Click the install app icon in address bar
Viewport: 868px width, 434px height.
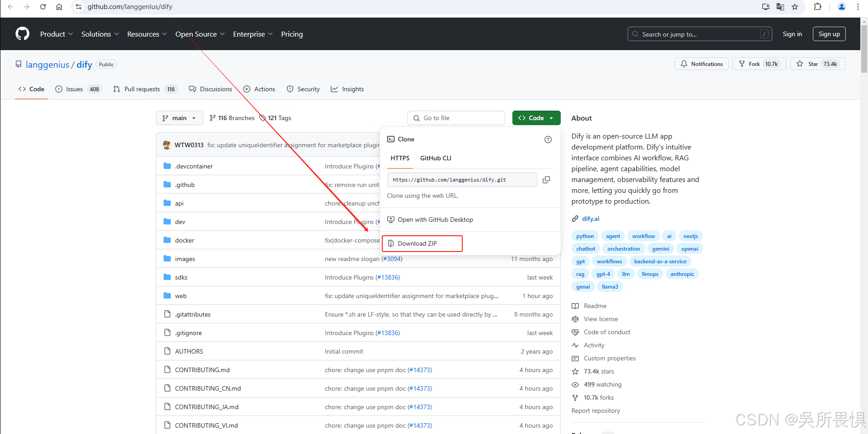tap(766, 7)
